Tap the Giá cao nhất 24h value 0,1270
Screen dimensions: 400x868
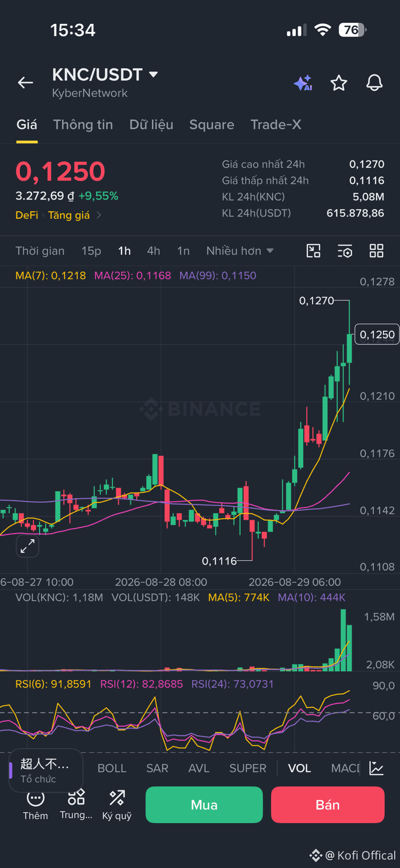click(x=367, y=164)
